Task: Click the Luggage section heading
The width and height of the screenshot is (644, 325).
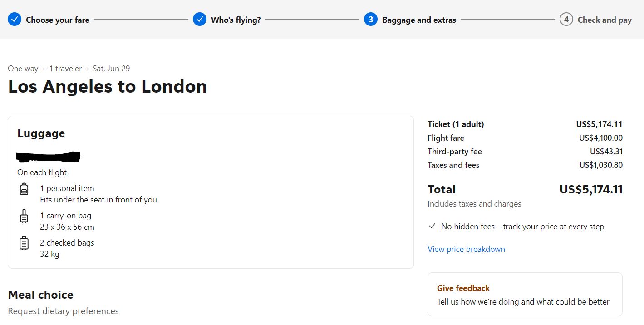Action: coord(41,133)
